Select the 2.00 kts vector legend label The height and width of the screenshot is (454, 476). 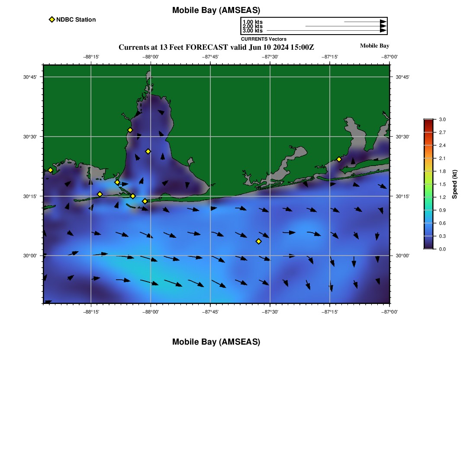coord(252,26)
